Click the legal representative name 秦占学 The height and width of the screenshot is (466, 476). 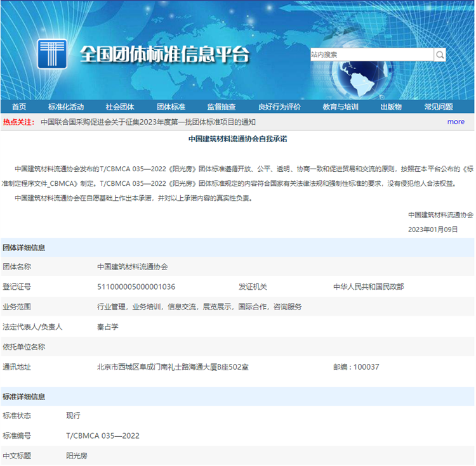107,327
